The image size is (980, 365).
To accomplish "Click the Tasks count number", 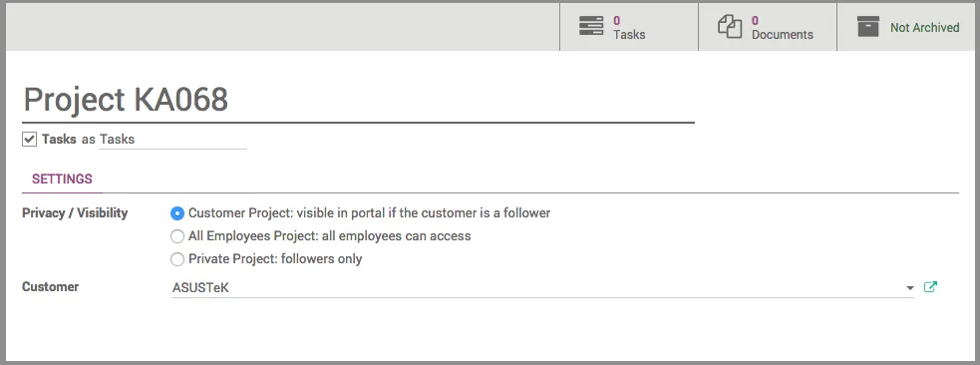I will click(x=616, y=21).
